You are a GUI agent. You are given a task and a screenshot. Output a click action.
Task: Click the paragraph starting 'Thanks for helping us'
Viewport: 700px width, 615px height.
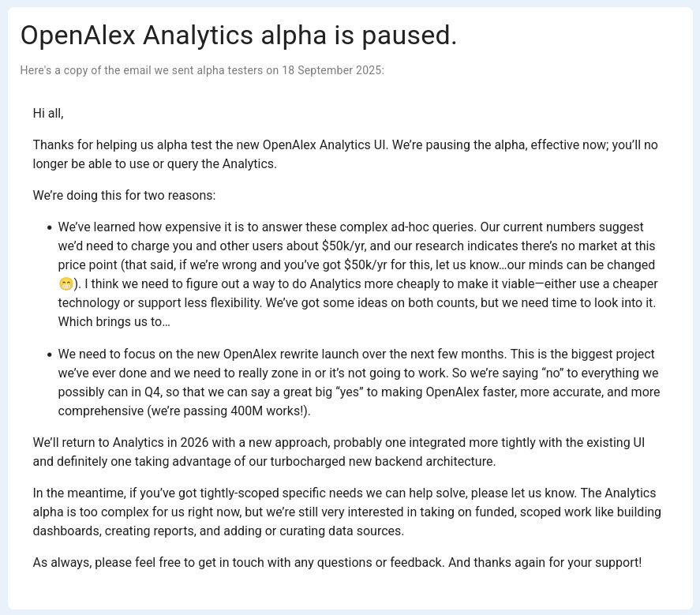tap(345, 154)
